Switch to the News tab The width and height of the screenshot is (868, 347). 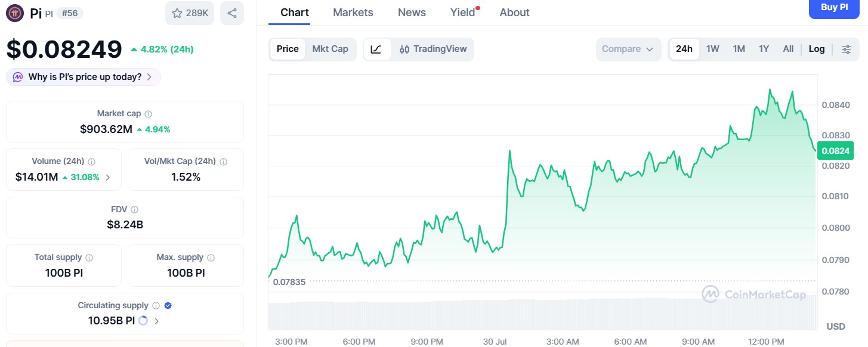(412, 13)
